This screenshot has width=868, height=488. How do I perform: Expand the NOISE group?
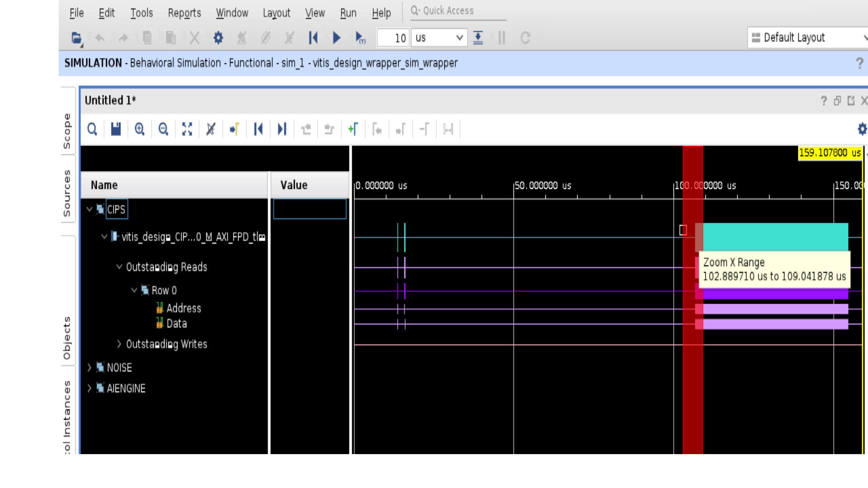tap(90, 367)
